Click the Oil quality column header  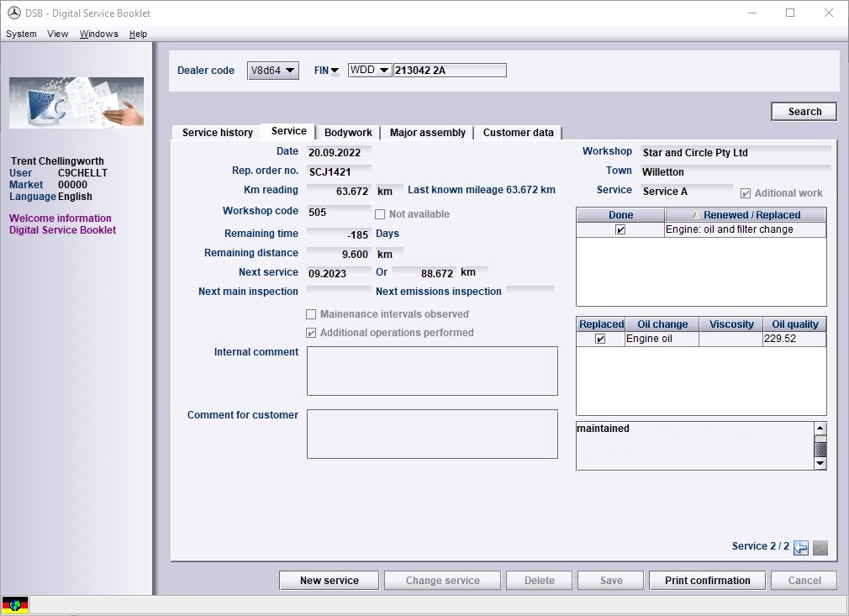(x=795, y=324)
